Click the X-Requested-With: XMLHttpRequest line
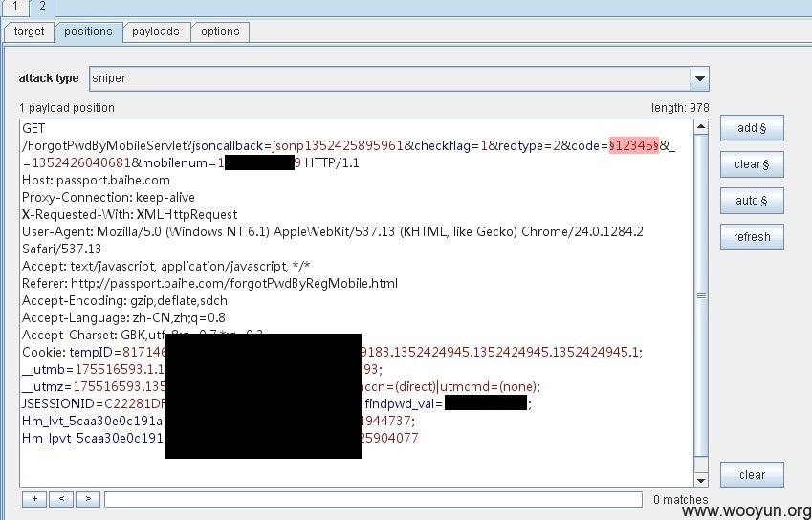Image resolution: width=812 pixels, height=520 pixels. click(129, 214)
